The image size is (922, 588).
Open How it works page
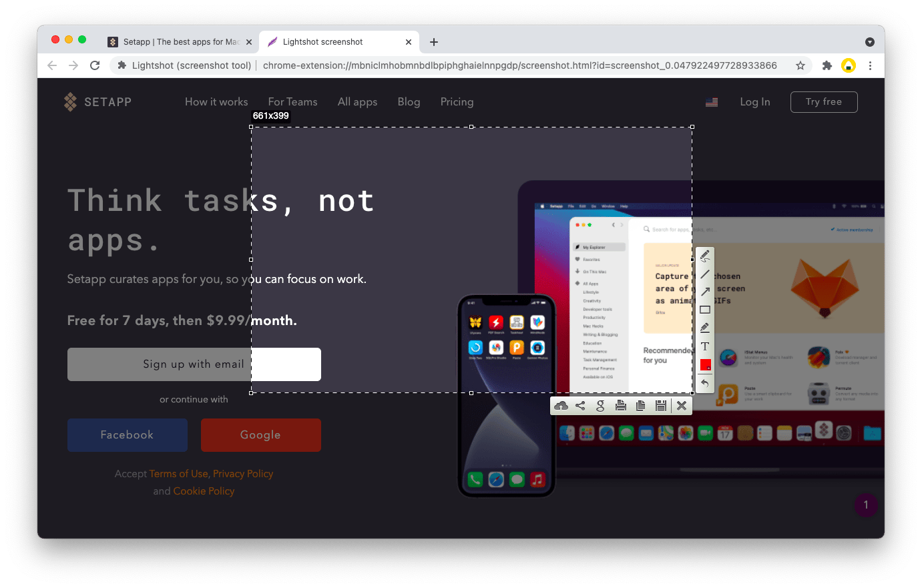click(x=216, y=102)
